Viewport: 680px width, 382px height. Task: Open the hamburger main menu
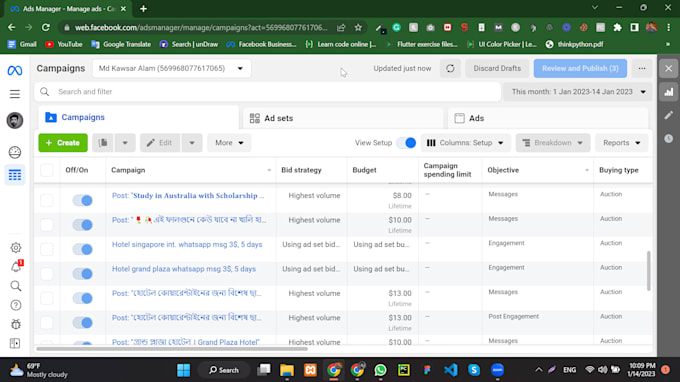15,94
